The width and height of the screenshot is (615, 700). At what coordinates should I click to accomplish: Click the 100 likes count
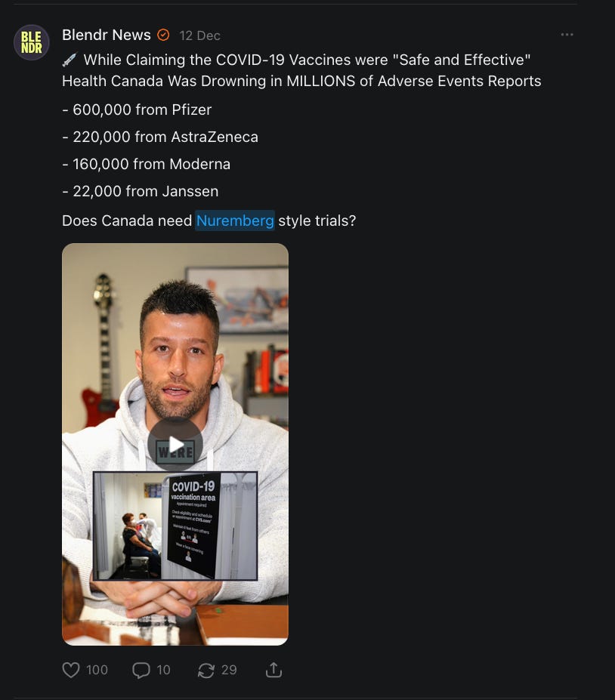[97, 670]
